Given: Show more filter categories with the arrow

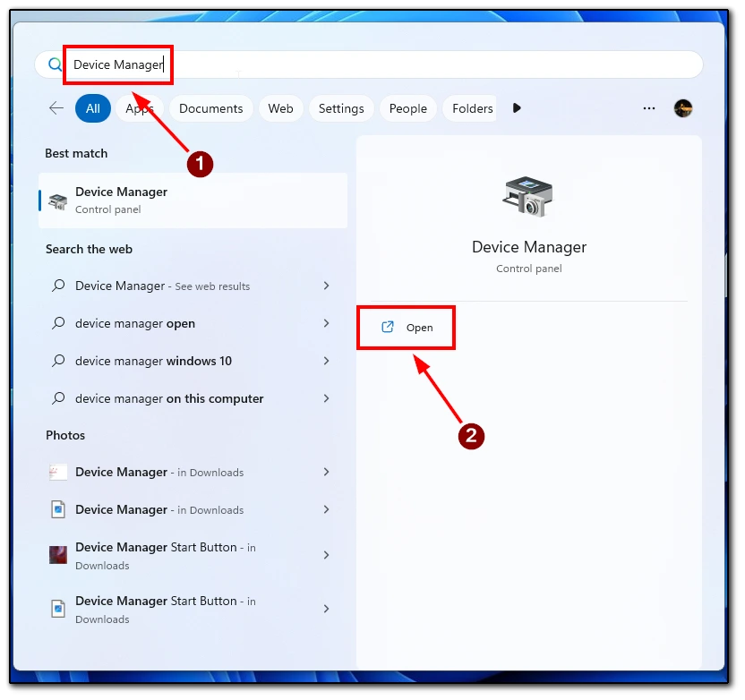Looking at the screenshot, I should 517,108.
